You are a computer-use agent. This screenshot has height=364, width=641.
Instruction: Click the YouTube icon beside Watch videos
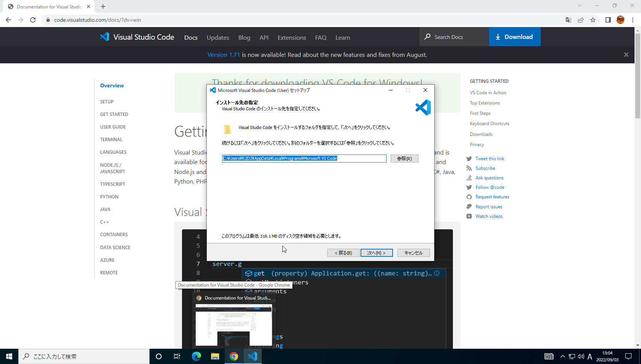pyautogui.click(x=469, y=216)
